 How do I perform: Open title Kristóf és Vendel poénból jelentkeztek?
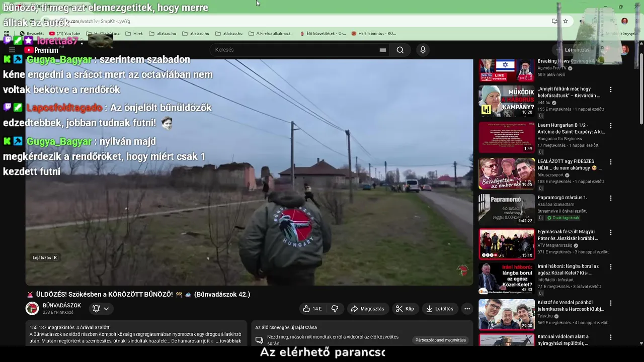tap(571, 306)
